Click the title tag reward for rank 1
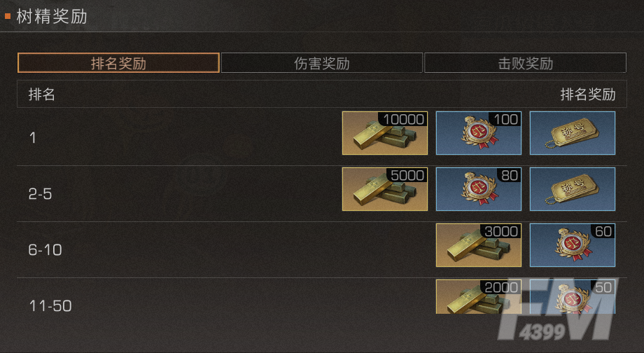Screen dimensions: 644x353 point(573,133)
